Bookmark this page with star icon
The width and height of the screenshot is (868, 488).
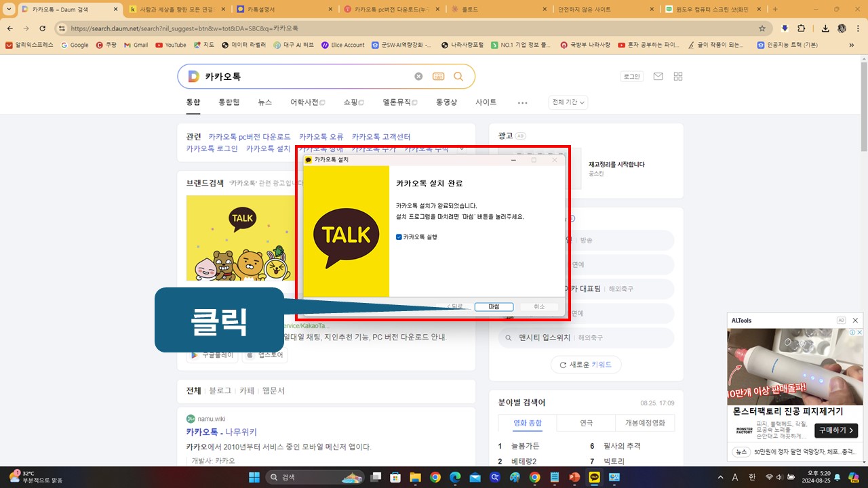tap(762, 28)
